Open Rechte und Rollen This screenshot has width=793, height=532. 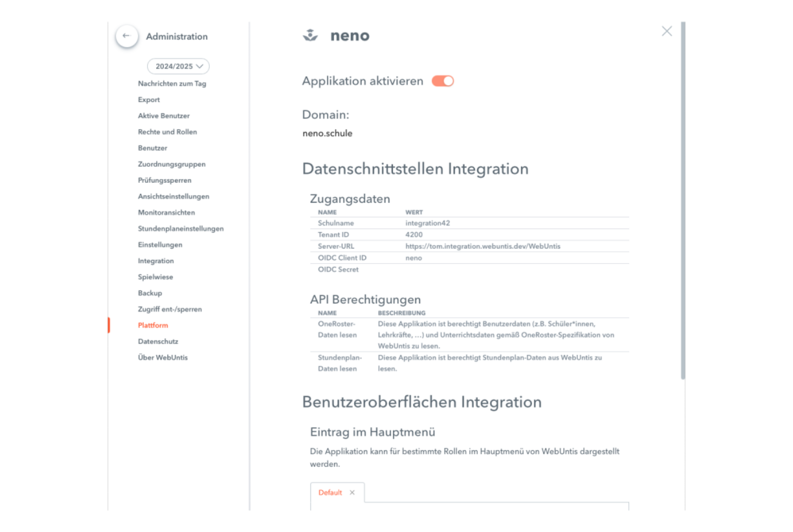tap(167, 132)
